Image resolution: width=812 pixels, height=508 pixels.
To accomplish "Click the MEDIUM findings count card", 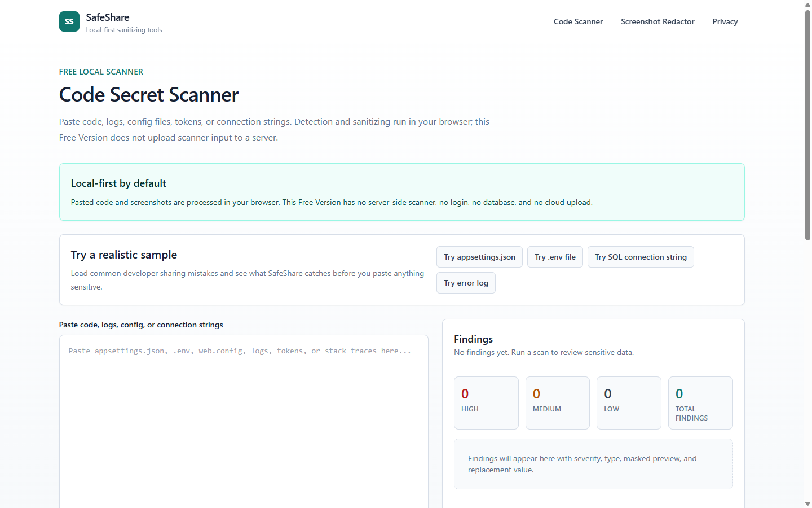I will tap(558, 403).
